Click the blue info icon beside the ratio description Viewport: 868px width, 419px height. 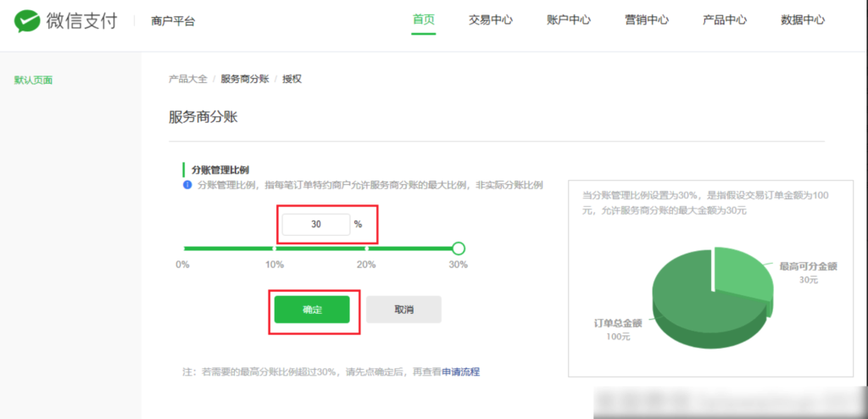coord(187,185)
